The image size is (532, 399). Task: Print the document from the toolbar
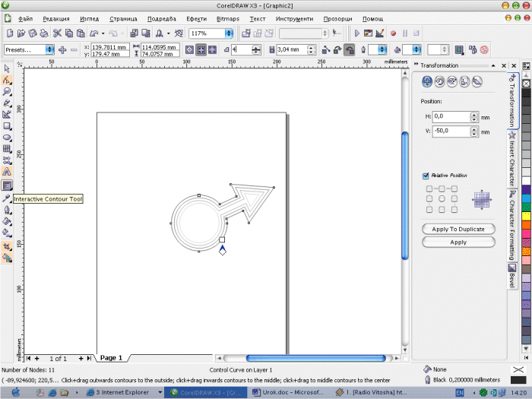44,33
